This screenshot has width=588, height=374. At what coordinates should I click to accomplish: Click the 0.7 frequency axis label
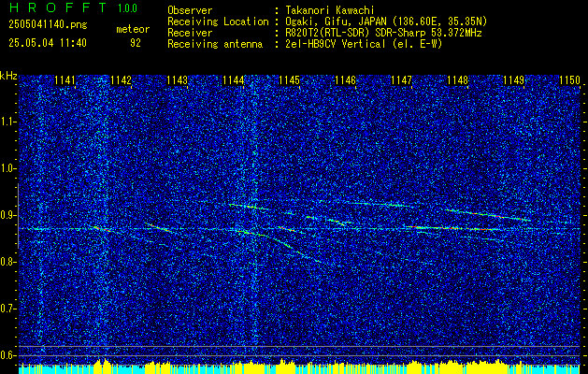coord(7,309)
